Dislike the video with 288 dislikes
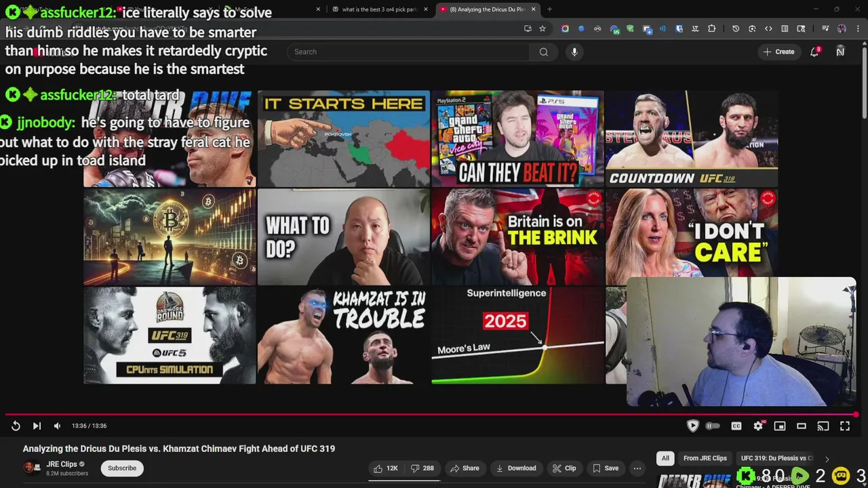Screen dimensions: 868x488 point(422,468)
